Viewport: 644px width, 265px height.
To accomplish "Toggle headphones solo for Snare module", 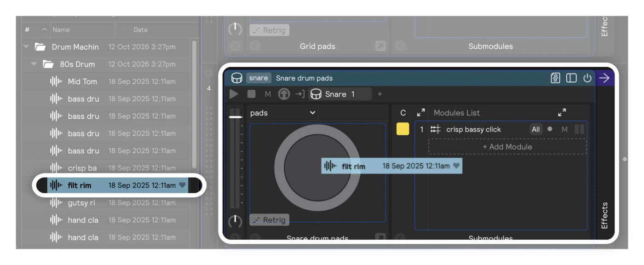I will (284, 94).
